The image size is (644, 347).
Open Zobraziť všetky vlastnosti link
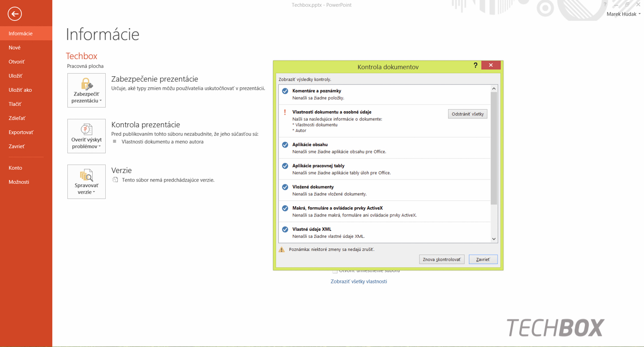[x=359, y=281]
